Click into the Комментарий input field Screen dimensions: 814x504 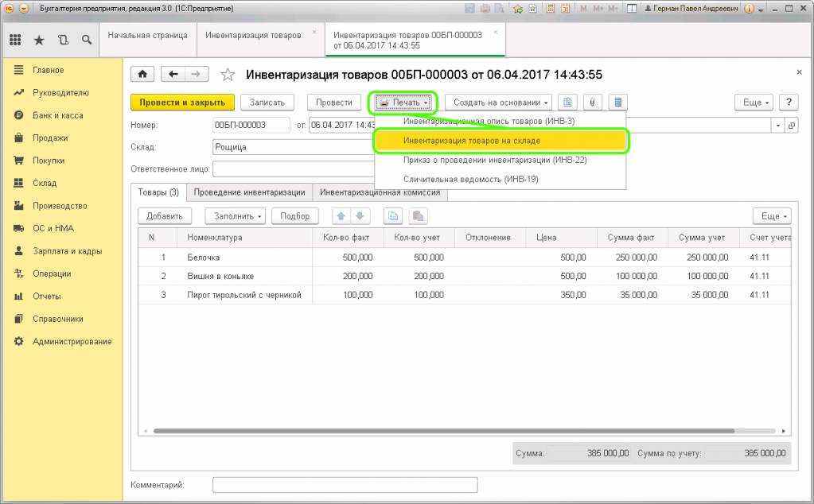(x=345, y=485)
